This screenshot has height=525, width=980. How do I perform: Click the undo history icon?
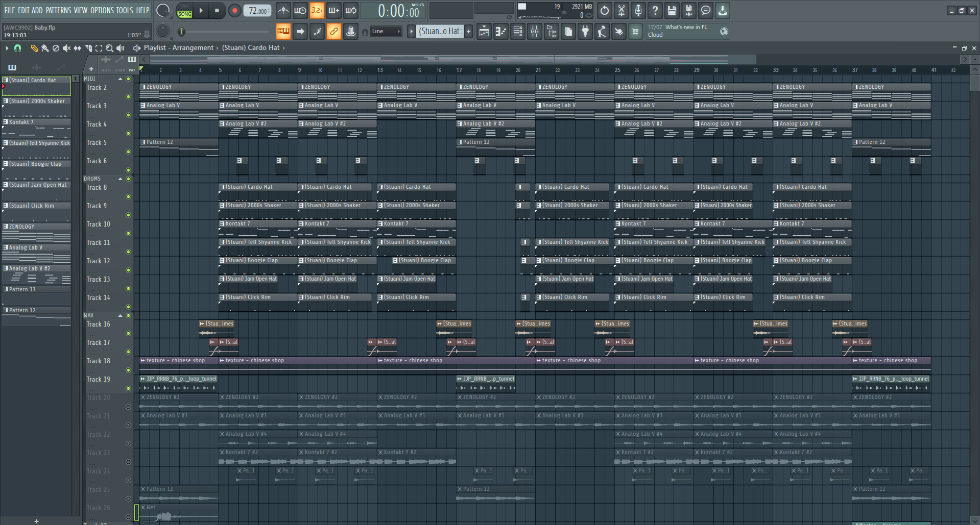(x=605, y=10)
